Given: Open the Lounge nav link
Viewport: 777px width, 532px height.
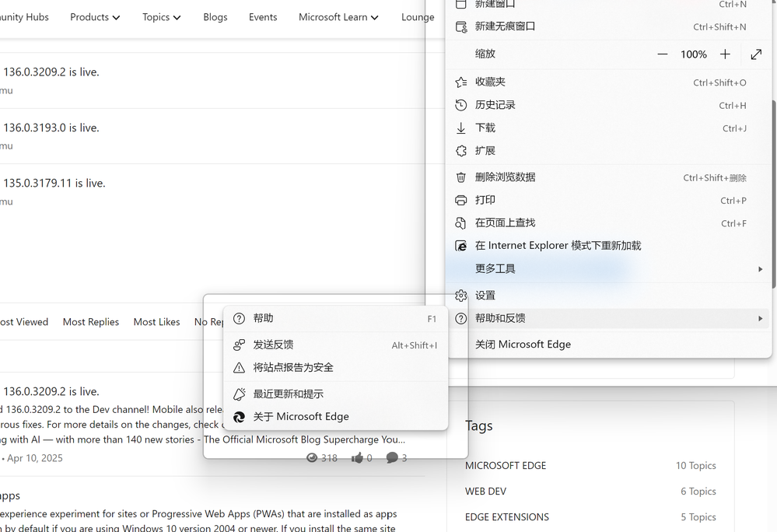Looking at the screenshot, I should pyautogui.click(x=418, y=17).
